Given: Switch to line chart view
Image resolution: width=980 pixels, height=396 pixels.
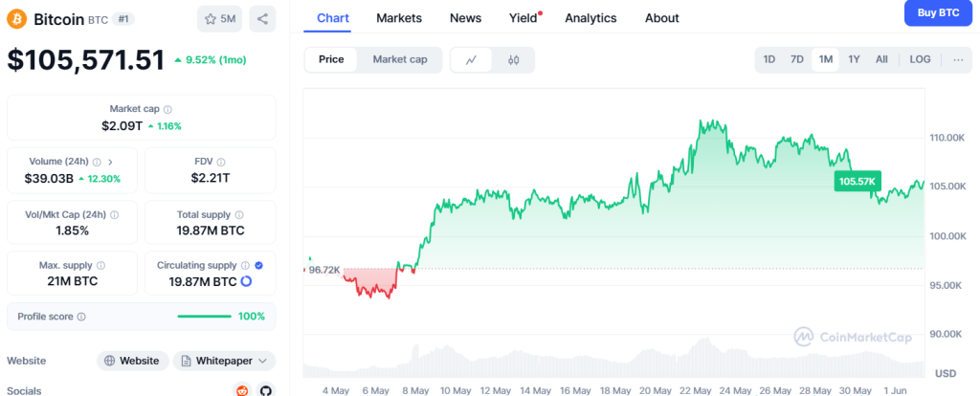Looking at the screenshot, I should 471,59.
